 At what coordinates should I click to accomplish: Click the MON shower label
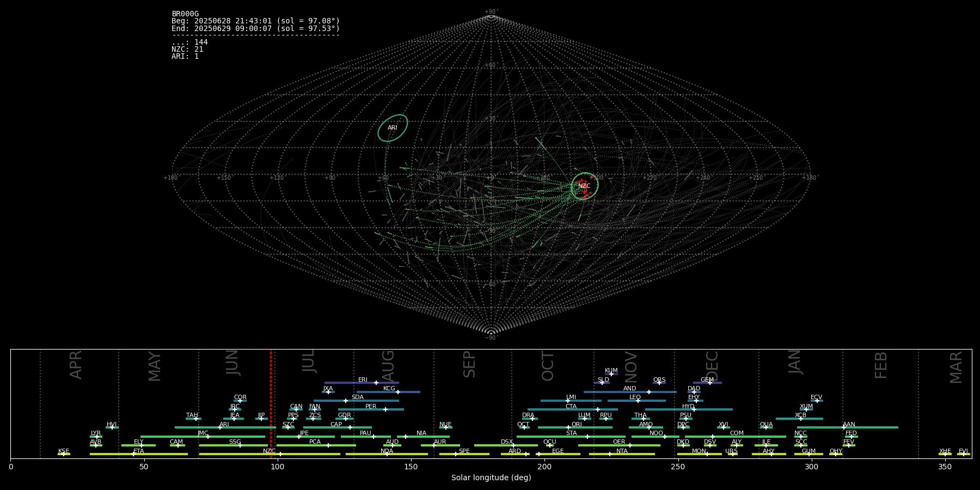(x=699, y=451)
